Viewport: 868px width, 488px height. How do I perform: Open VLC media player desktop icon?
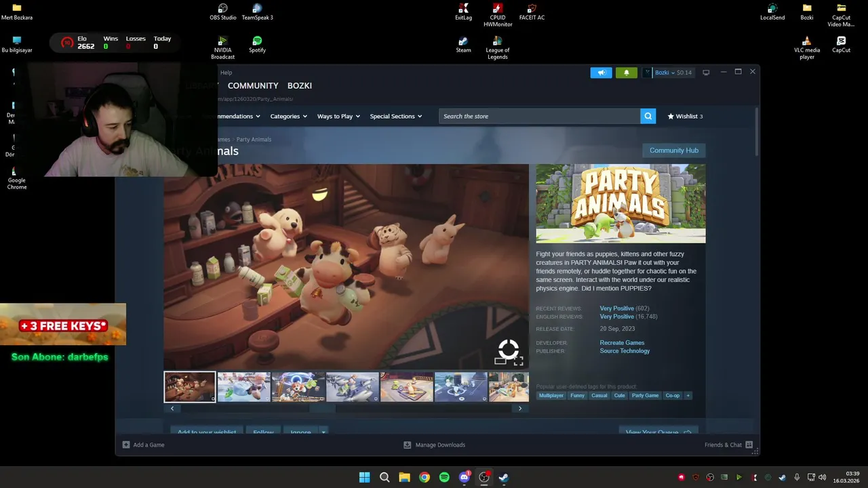point(807,47)
